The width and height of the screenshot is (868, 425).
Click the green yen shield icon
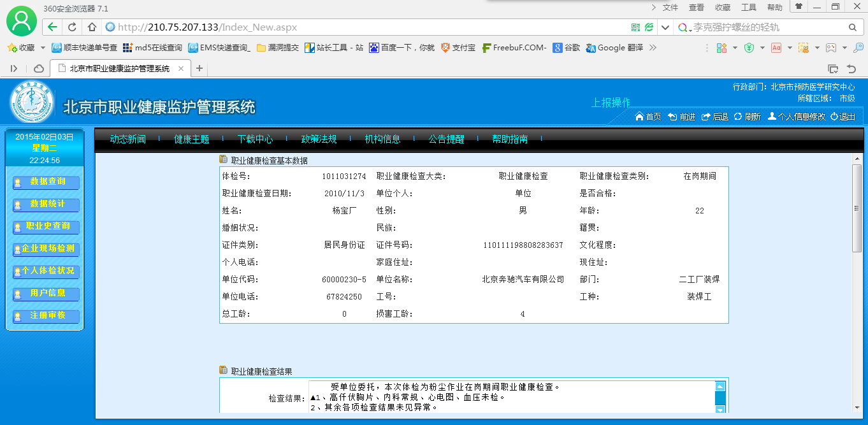tap(749, 48)
